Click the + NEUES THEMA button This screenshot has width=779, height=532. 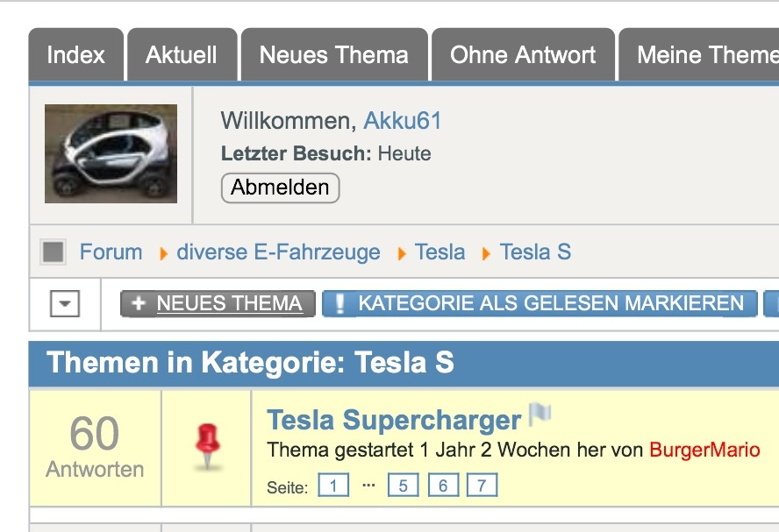click(x=218, y=304)
